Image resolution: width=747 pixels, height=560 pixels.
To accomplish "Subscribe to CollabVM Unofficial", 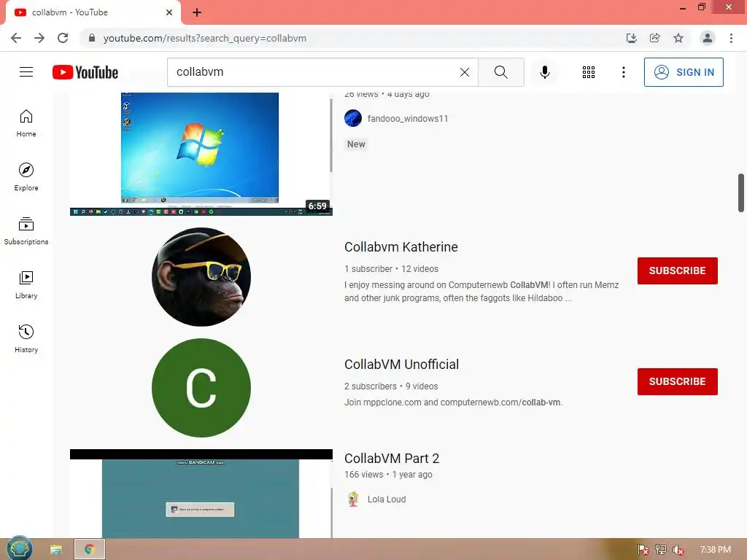I will tap(678, 381).
